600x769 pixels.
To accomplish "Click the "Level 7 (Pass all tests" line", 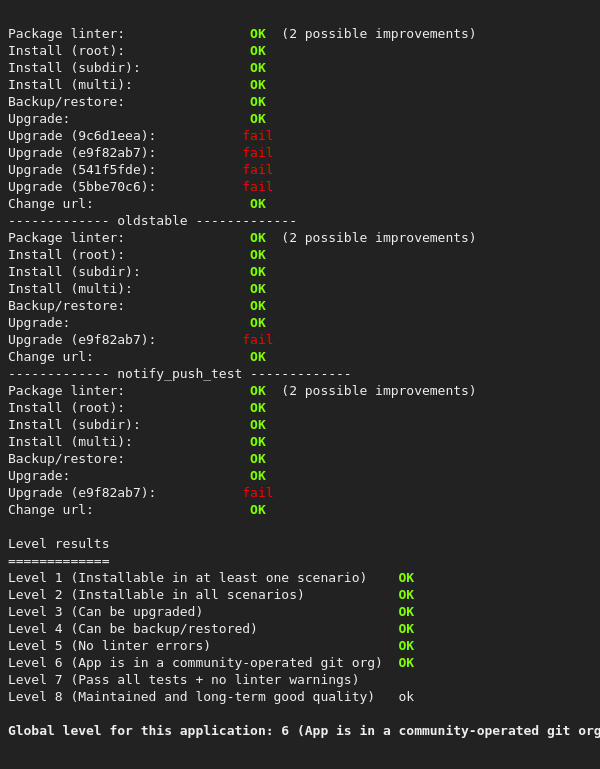I will (x=183, y=679).
